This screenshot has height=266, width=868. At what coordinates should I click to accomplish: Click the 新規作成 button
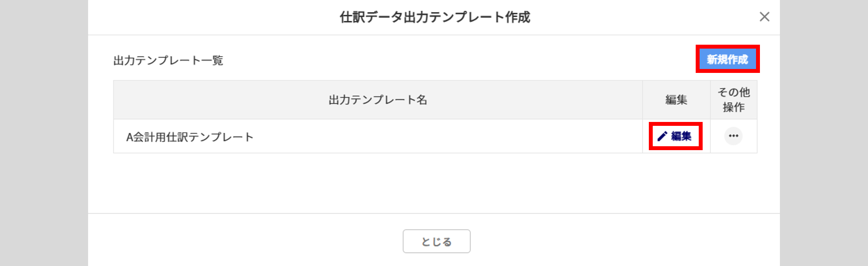[x=727, y=59]
